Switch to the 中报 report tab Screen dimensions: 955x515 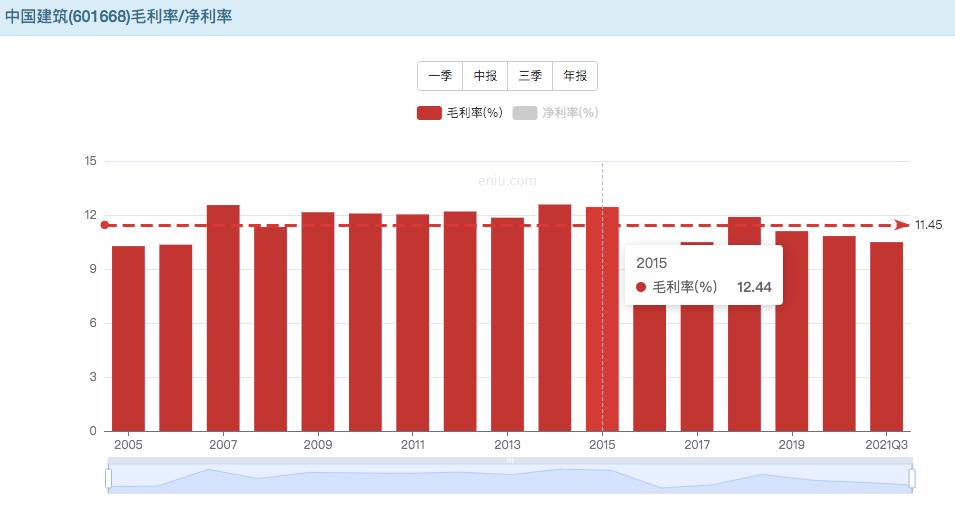tap(485, 76)
